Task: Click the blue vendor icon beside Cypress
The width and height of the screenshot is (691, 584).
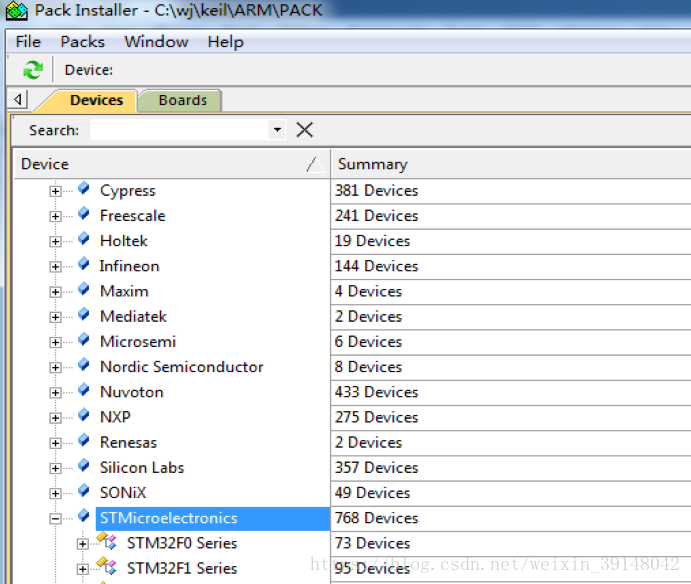Action: [x=84, y=189]
